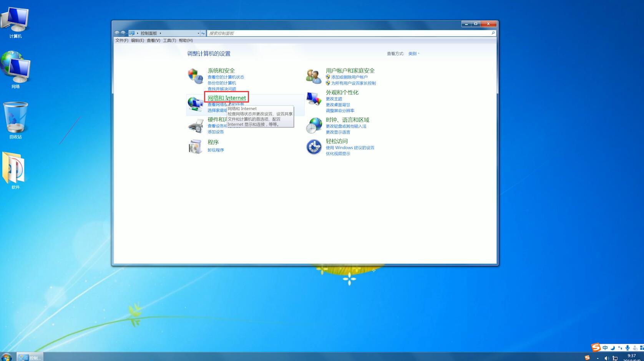Open the 轻松访问 link
This screenshot has height=361, width=644.
[337, 141]
